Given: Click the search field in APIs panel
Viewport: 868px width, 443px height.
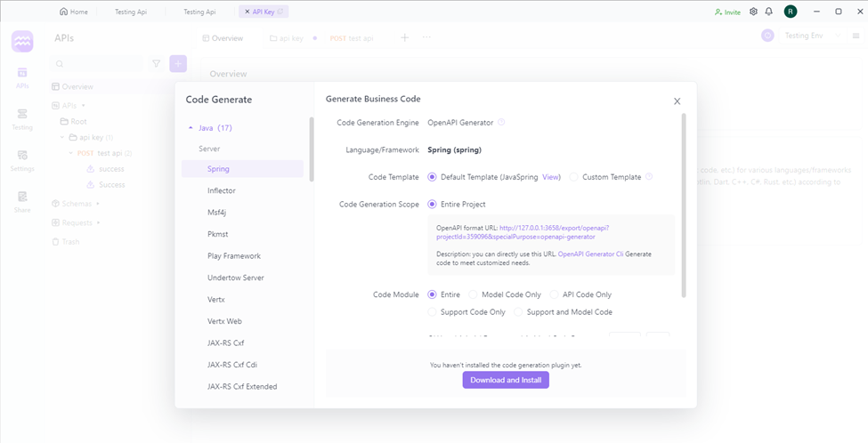Looking at the screenshot, I should 96,64.
